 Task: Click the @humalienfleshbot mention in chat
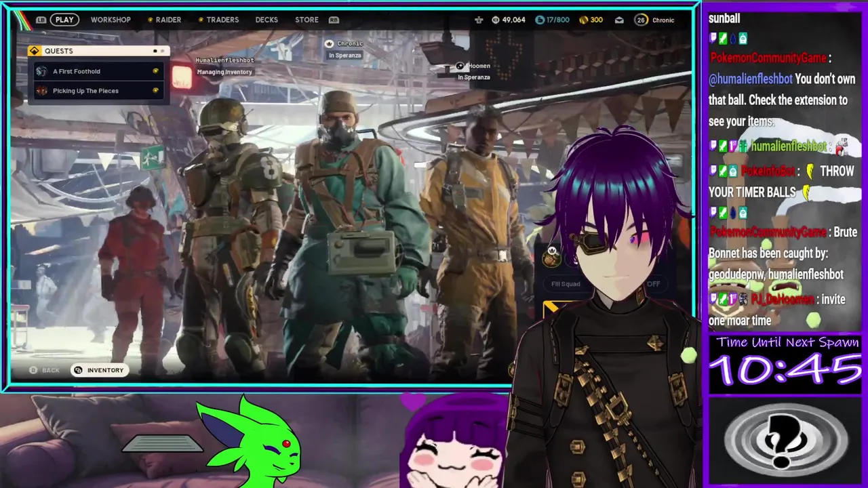(750, 79)
